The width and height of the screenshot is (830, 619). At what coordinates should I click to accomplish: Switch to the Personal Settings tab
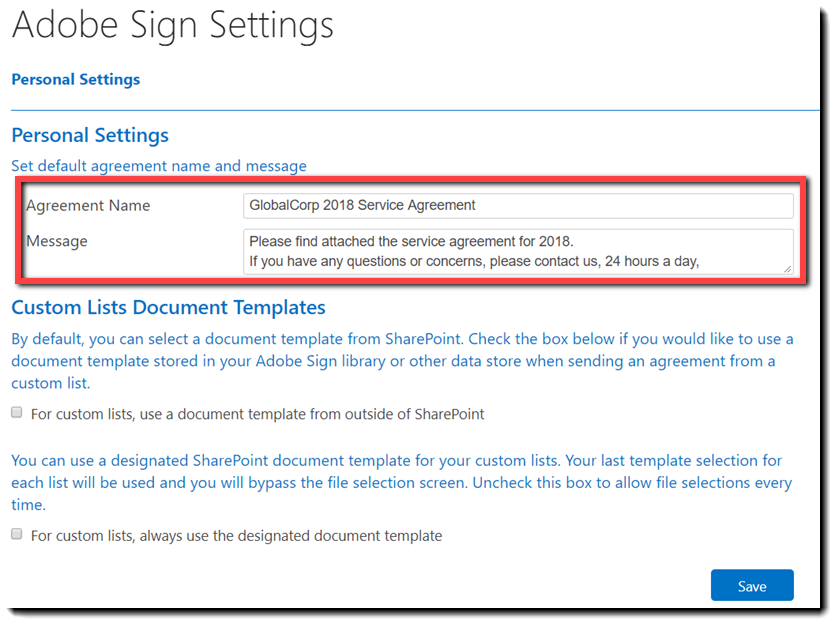click(76, 79)
